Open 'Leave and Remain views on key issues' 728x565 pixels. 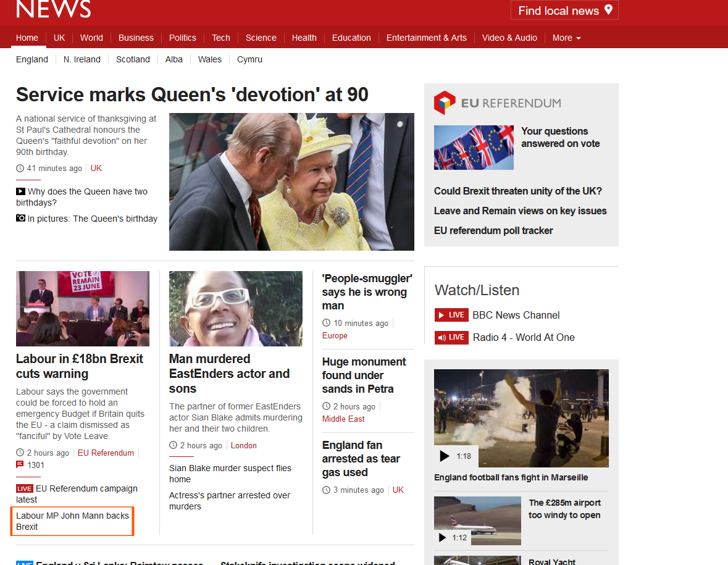pos(521,211)
